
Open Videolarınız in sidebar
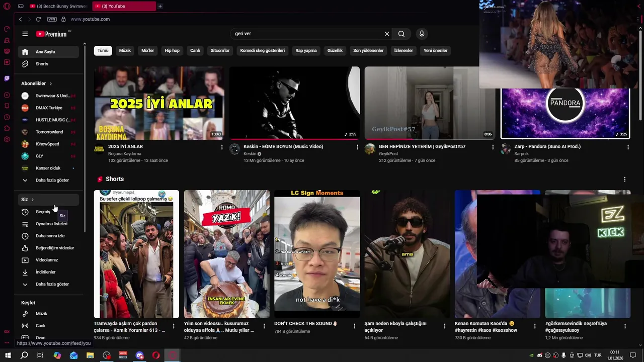pos(48,260)
